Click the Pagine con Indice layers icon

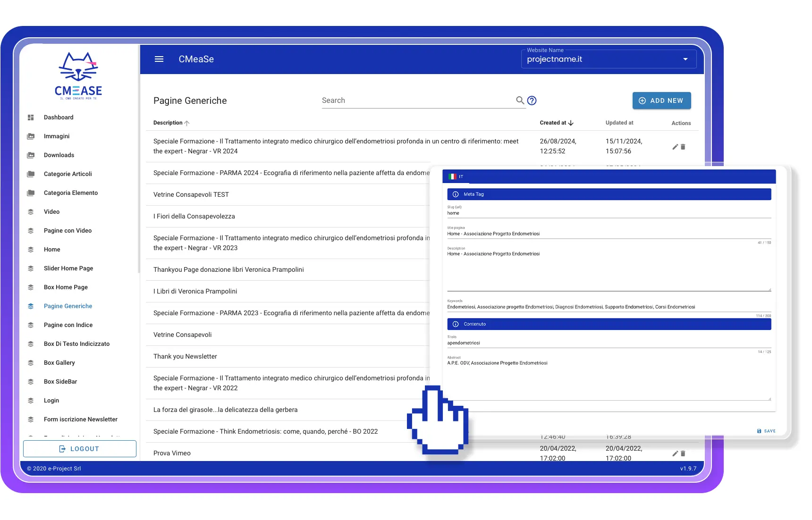(31, 325)
